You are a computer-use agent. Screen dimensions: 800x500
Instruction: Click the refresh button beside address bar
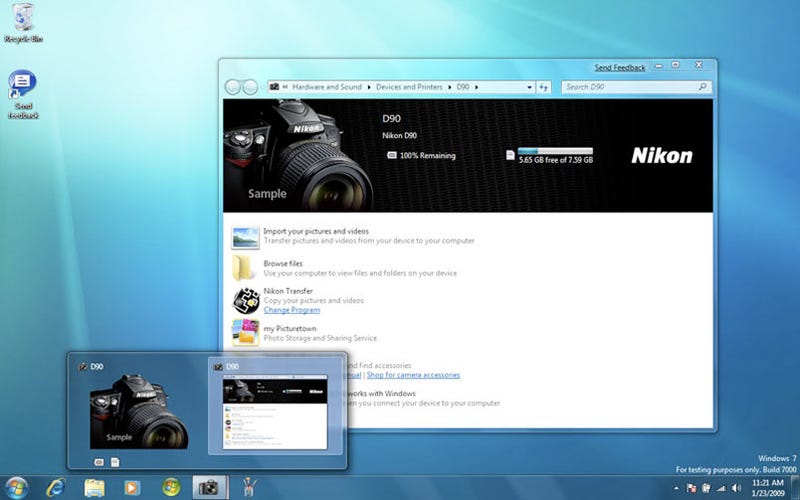click(x=543, y=87)
